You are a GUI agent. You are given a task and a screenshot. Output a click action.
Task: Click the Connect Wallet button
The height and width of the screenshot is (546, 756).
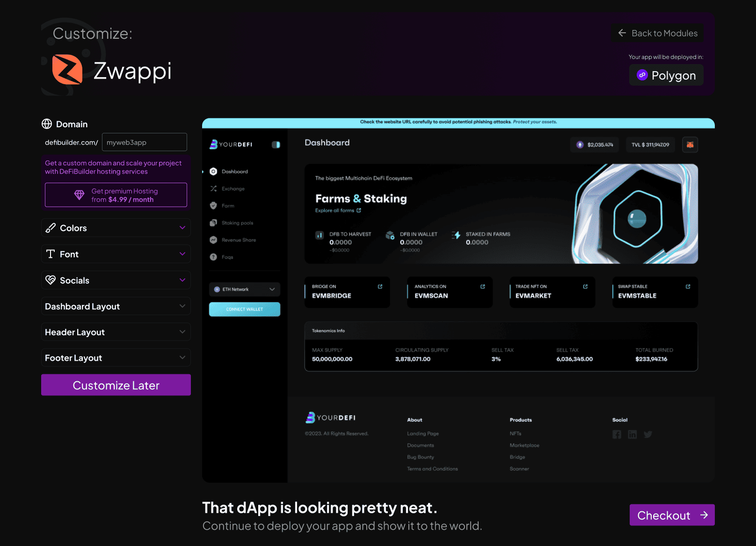pos(245,309)
